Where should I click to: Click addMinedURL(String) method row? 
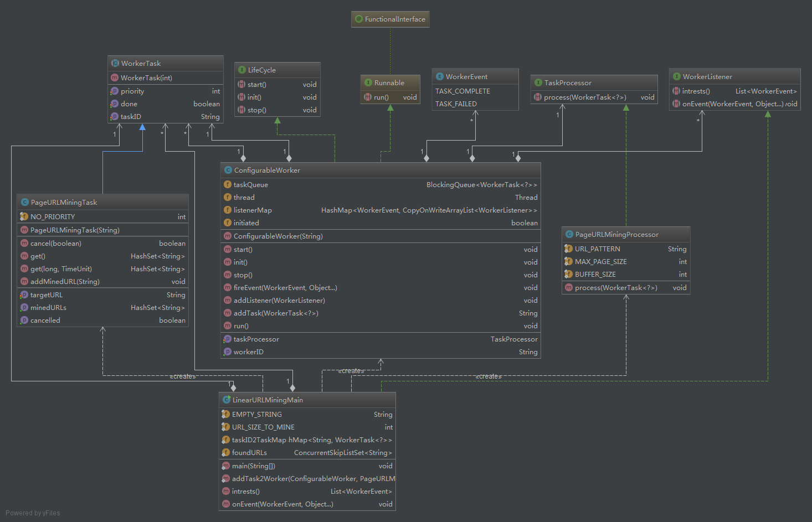pyautogui.click(x=103, y=281)
